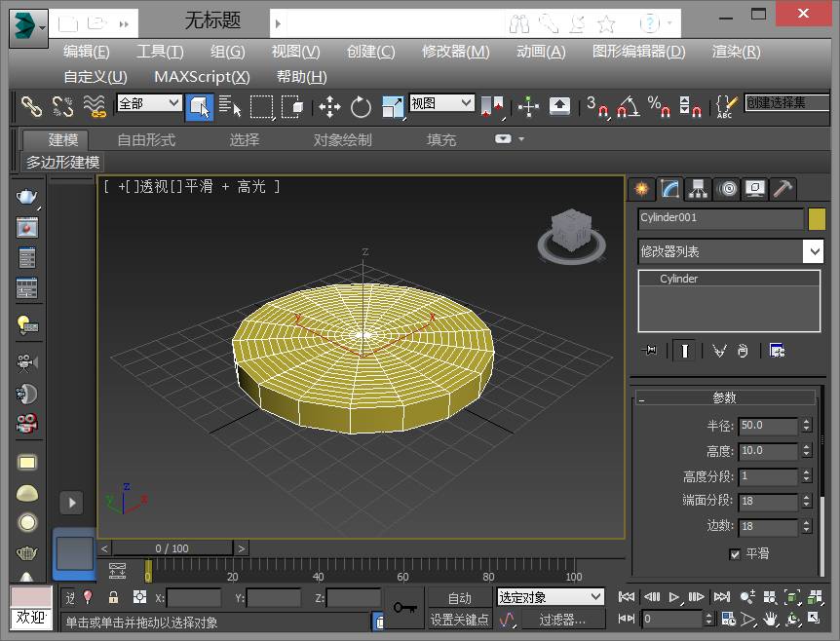
Task: Switch to the 自由形式 ribbon tab
Action: click(146, 139)
